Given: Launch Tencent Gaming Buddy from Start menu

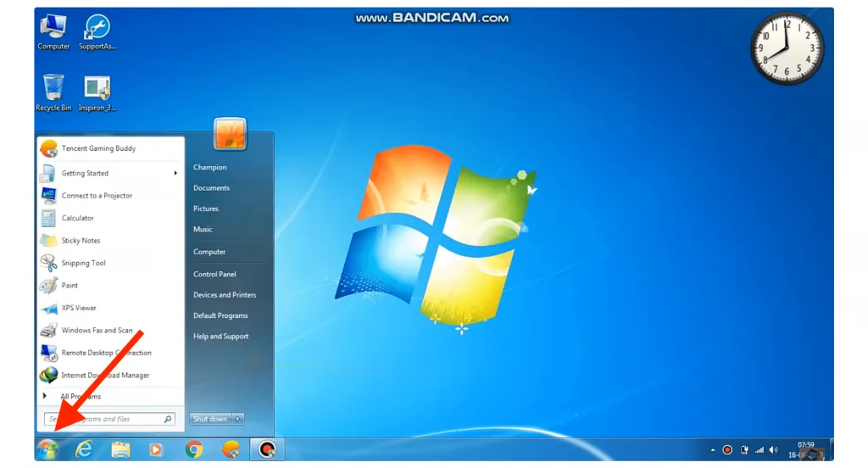Looking at the screenshot, I should coord(111,148).
